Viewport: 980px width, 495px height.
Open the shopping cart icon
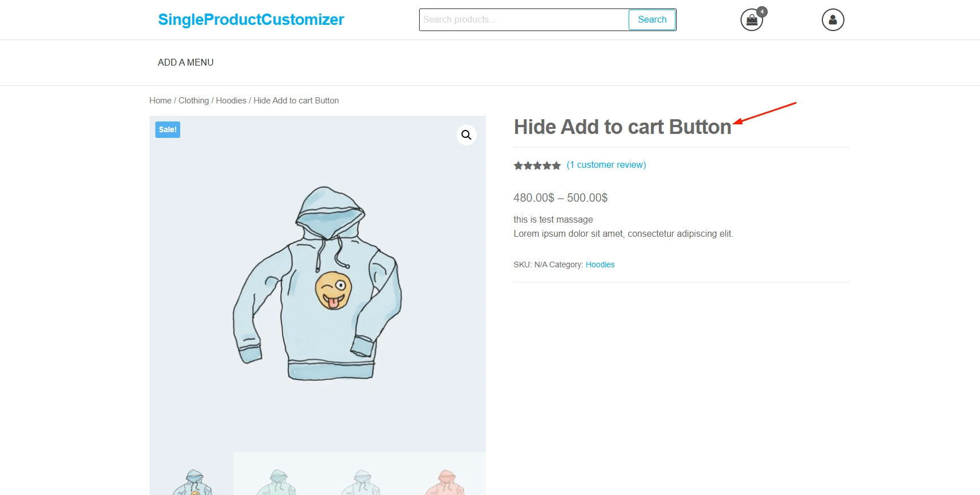coord(751,20)
